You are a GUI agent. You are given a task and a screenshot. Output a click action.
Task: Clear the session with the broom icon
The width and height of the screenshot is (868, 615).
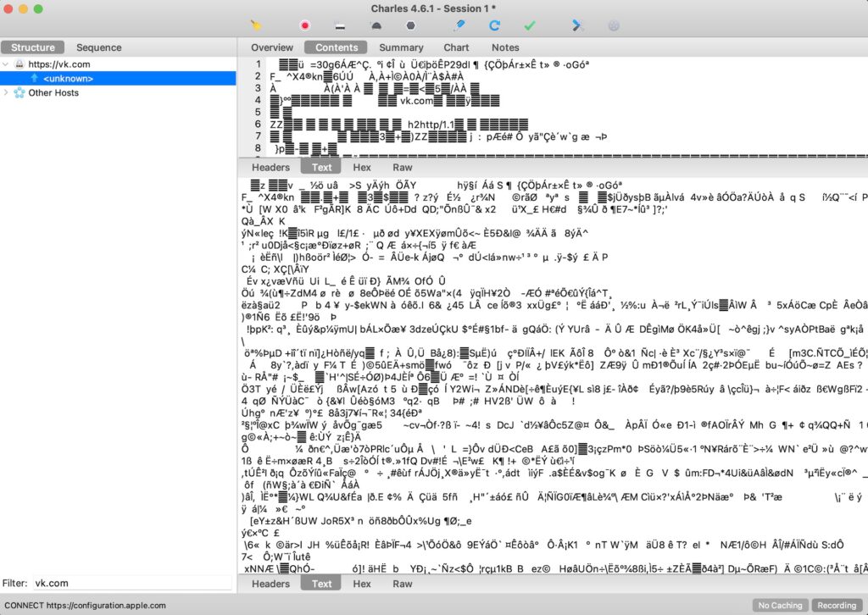pos(256,25)
